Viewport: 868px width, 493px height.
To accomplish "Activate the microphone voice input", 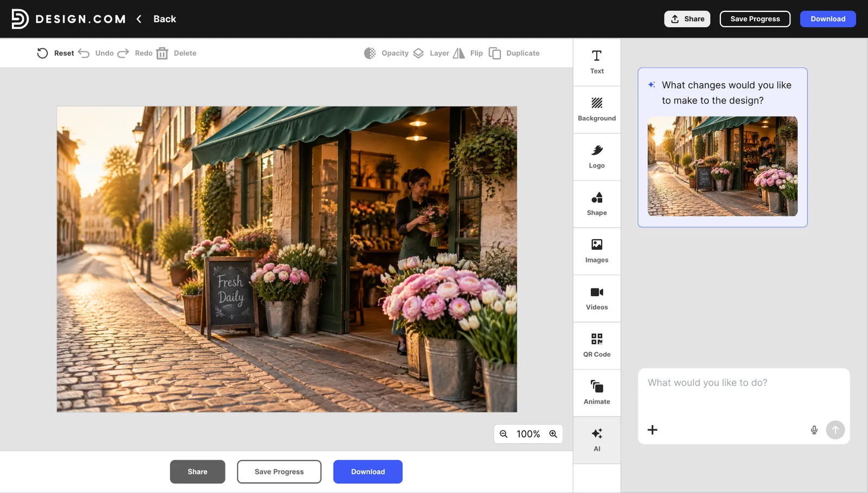I will pyautogui.click(x=814, y=430).
